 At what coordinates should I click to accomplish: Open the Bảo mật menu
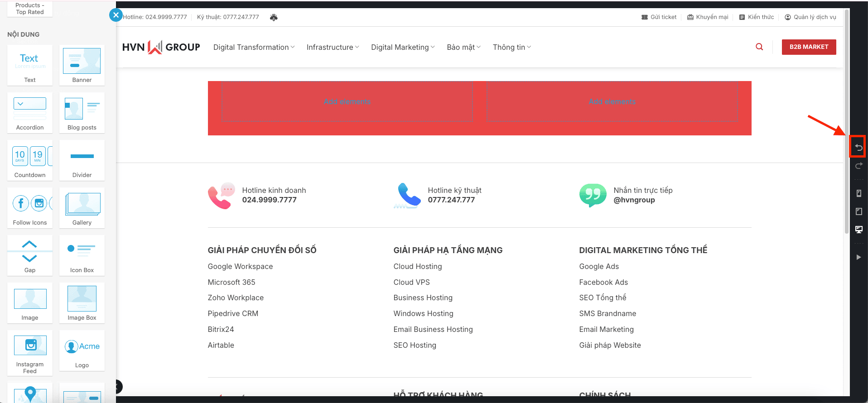(463, 47)
